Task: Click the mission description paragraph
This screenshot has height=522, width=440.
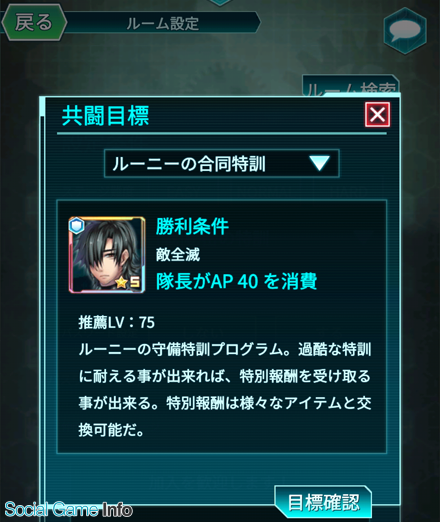Action: click(225, 390)
